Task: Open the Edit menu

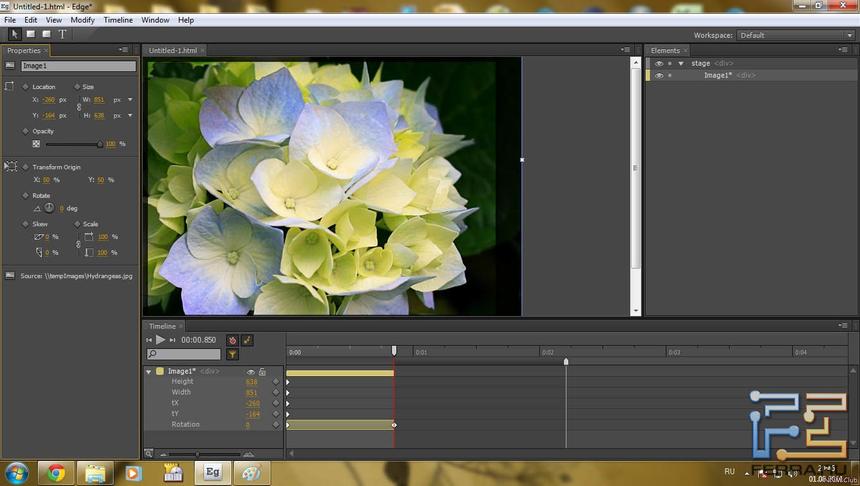Action: [x=31, y=20]
